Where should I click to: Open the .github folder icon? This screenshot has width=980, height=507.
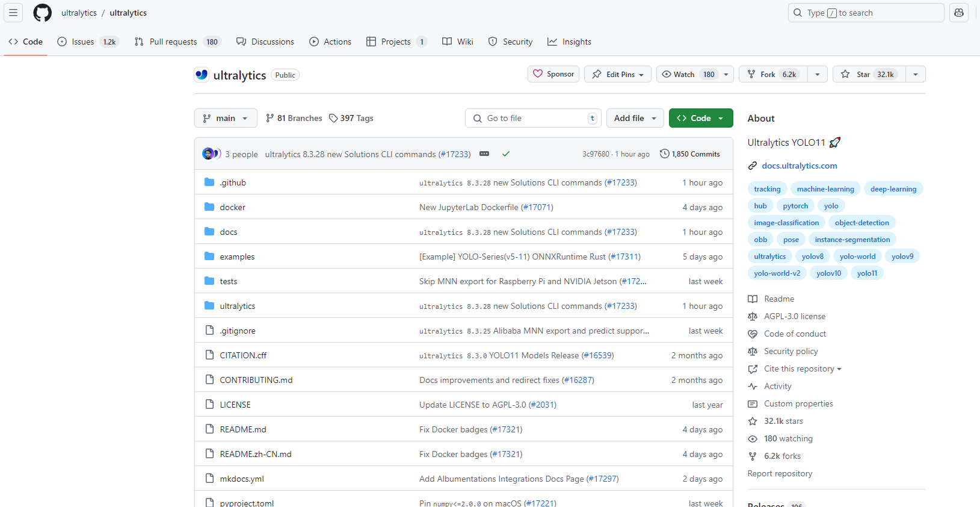coord(209,182)
